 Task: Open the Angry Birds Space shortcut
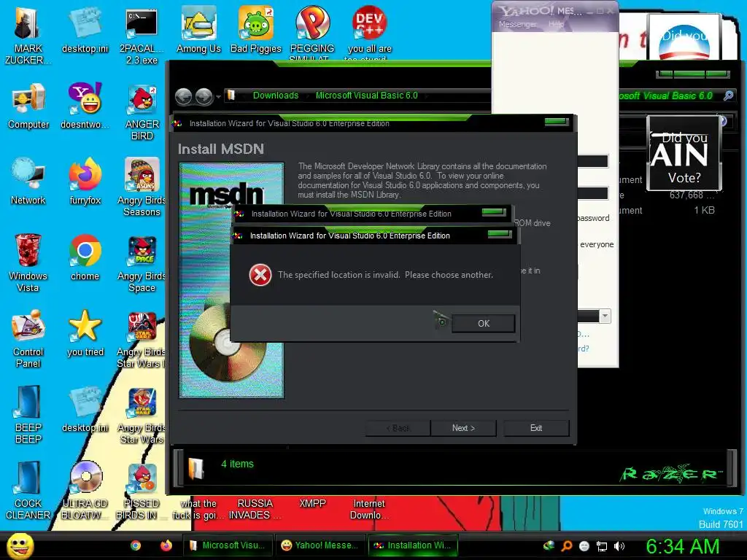[x=142, y=263]
